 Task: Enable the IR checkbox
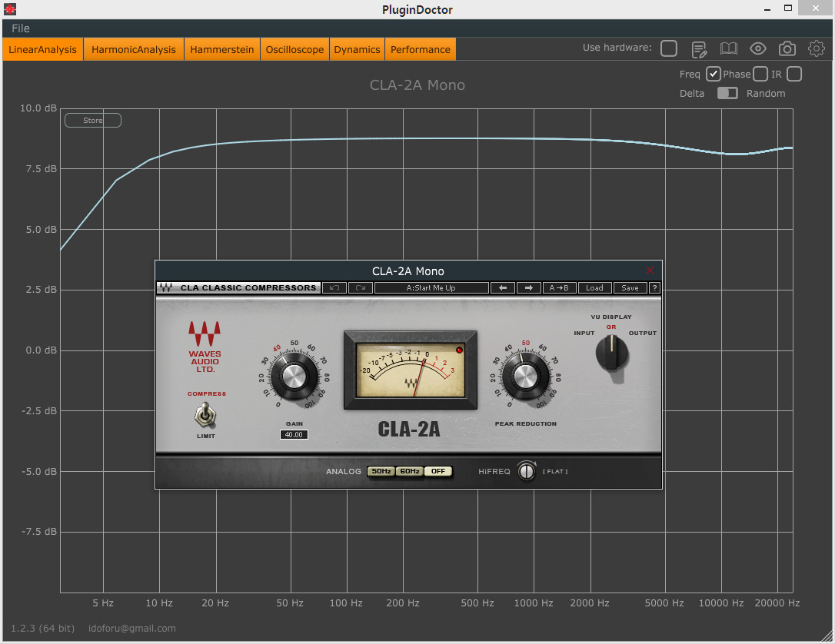point(794,74)
